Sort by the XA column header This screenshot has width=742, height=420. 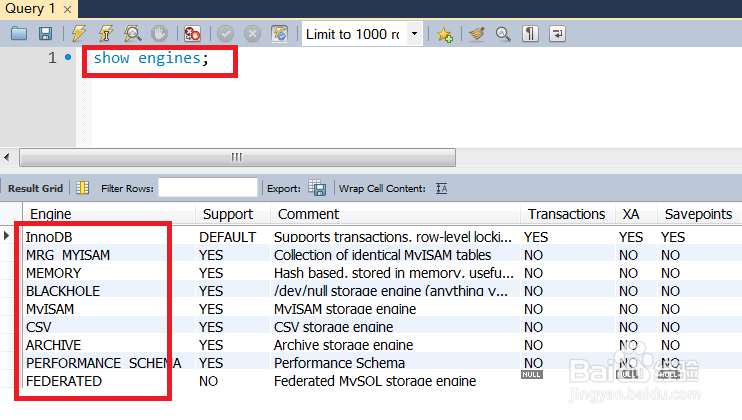636,214
